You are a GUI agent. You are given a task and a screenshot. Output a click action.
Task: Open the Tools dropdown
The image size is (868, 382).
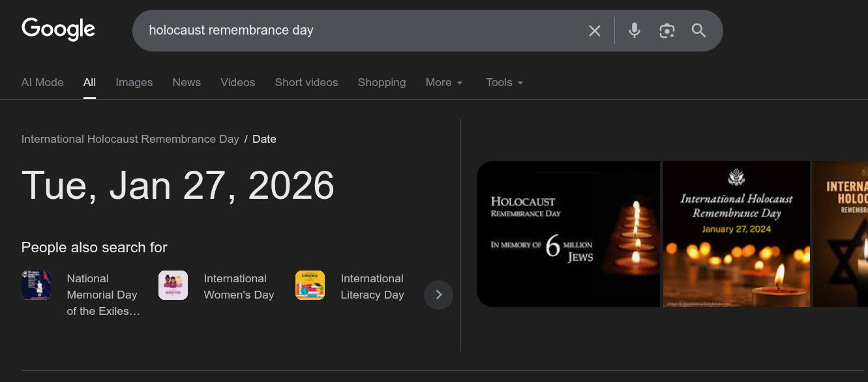(505, 83)
